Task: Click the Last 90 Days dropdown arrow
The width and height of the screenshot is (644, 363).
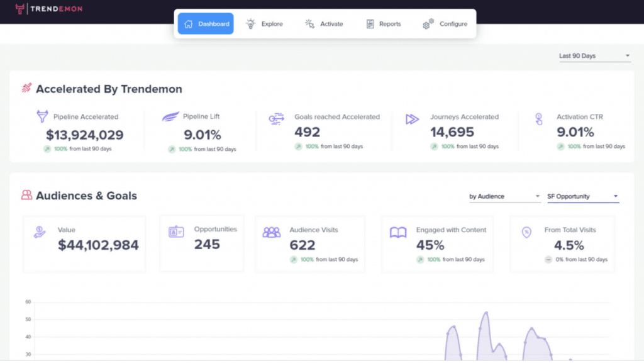Action: [627, 56]
